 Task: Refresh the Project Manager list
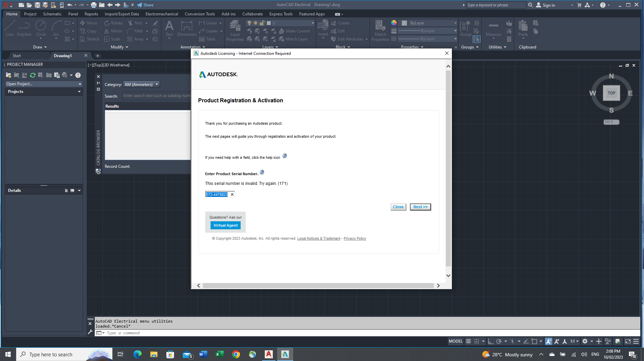(32, 75)
